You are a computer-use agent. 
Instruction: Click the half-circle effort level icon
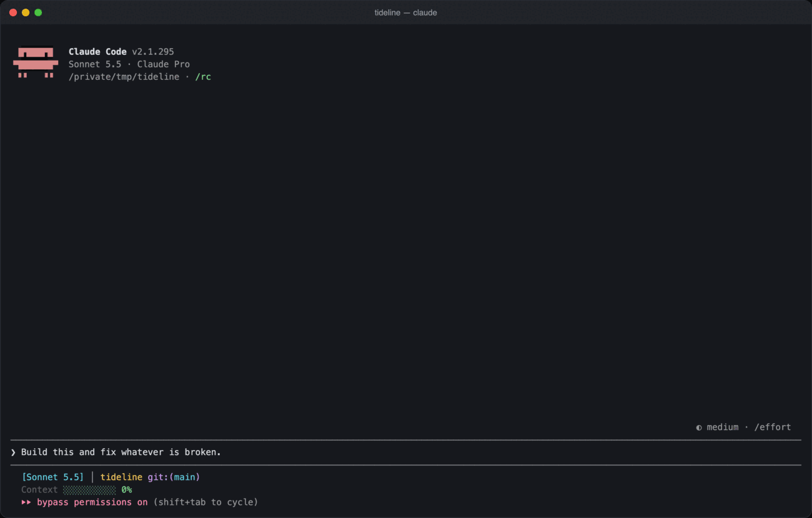coord(699,428)
